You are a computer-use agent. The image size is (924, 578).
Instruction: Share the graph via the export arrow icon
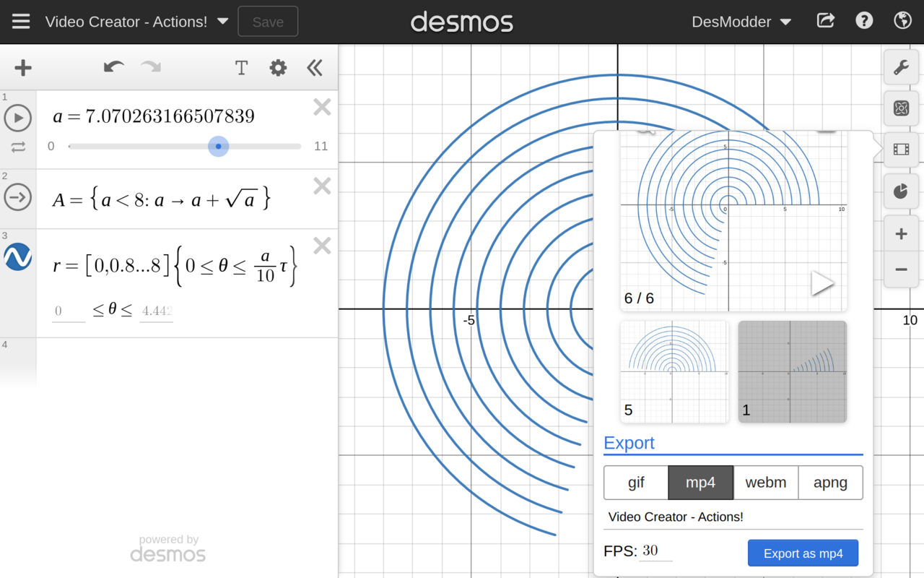click(825, 21)
